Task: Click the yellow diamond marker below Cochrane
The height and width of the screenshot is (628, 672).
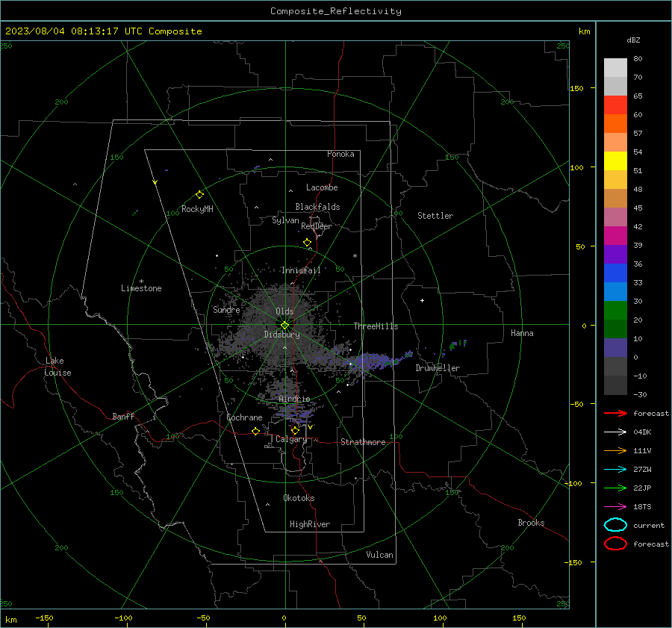Action: point(255,431)
